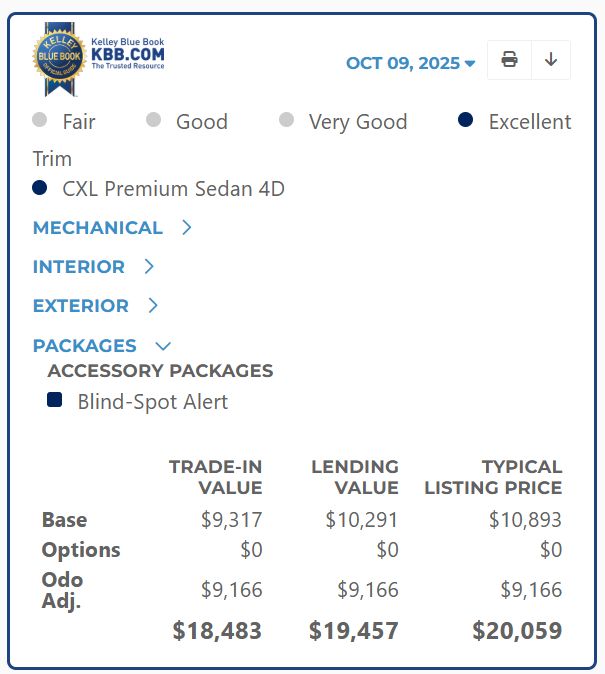
Task: Expand the Interior section chevron
Action: pos(149,267)
